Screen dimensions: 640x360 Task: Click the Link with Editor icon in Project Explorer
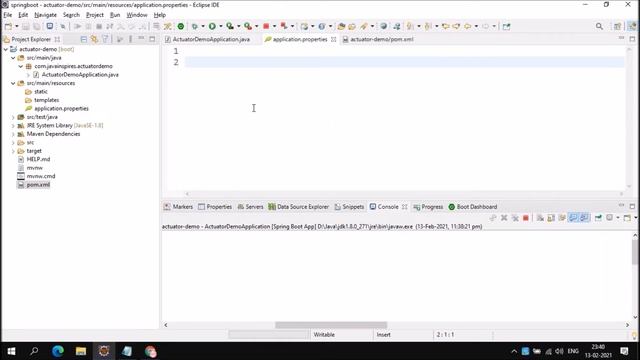tap(94, 39)
